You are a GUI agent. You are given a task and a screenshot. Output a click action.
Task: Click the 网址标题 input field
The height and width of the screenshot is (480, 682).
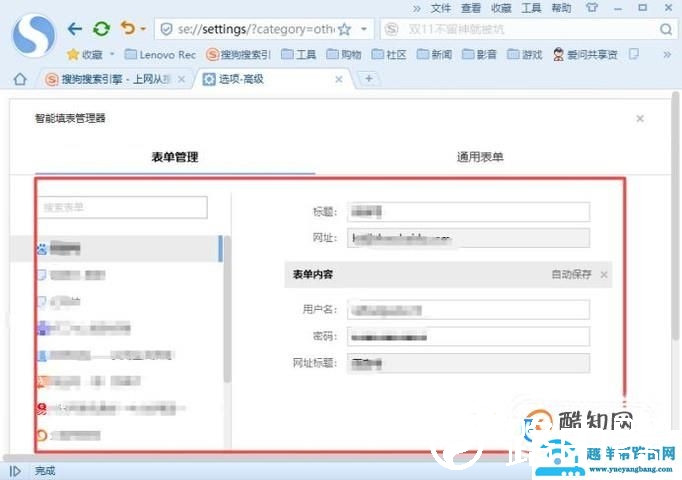pyautogui.click(x=468, y=363)
